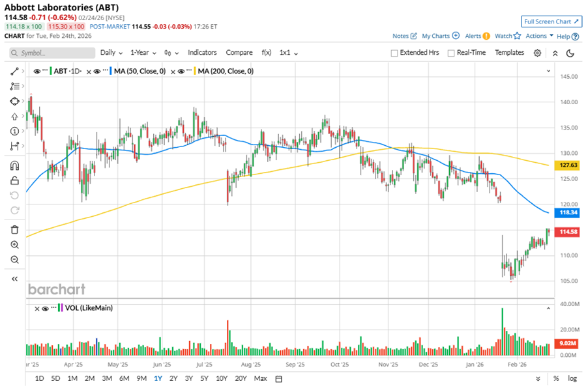
Task: Open the calendar date range icon
Action: 278,379
